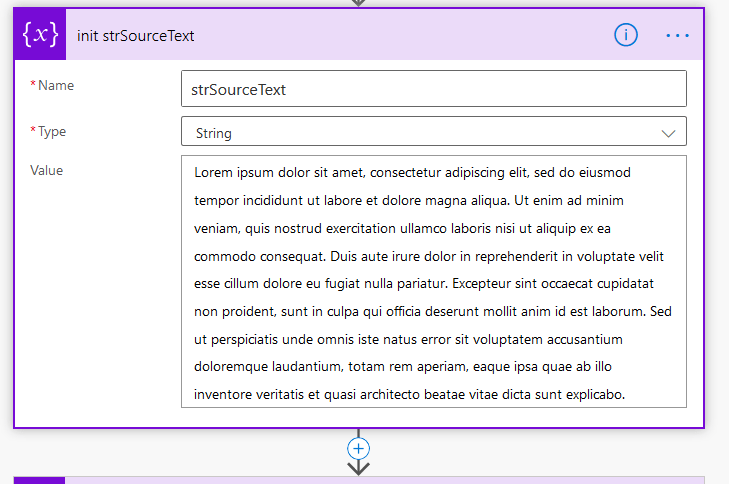
Task: Click the Value field label
Action: [x=47, y=171]
